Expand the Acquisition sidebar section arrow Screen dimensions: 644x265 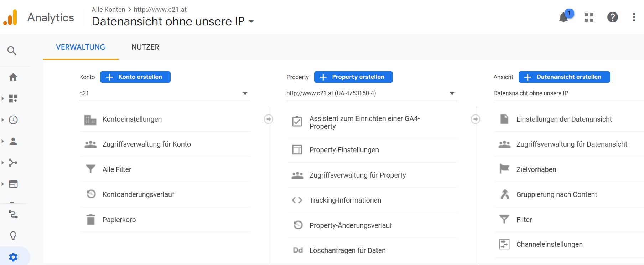tap(3, 163)
